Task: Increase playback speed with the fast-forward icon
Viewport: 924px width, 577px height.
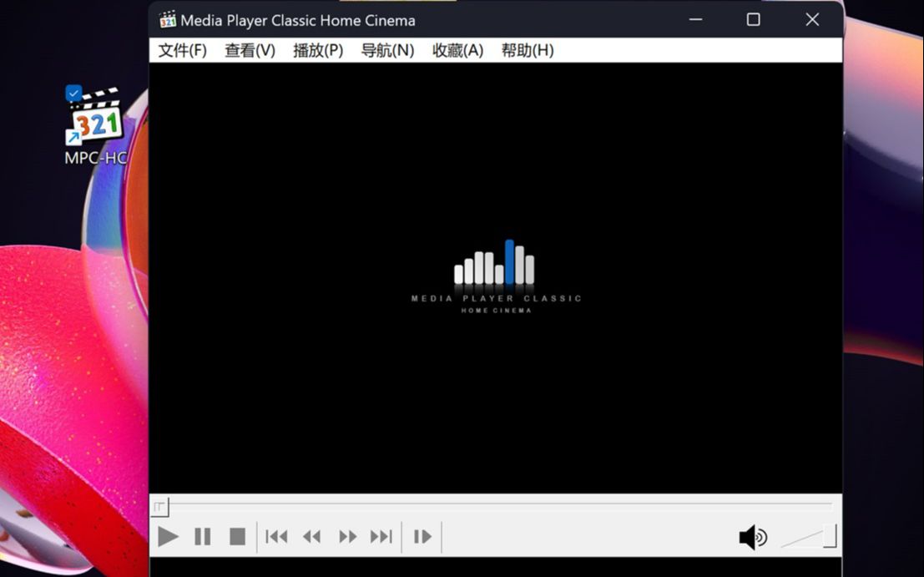Action: tap(348, 537)
